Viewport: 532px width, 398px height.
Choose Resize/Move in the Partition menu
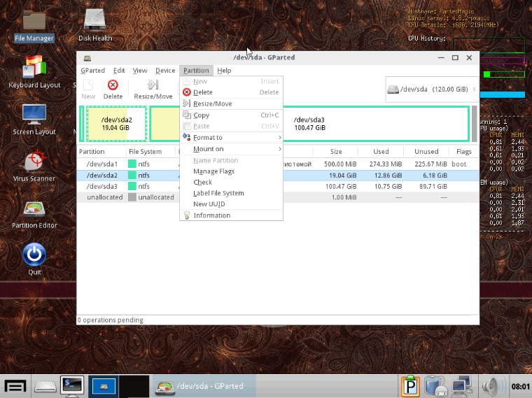[232, 104]
